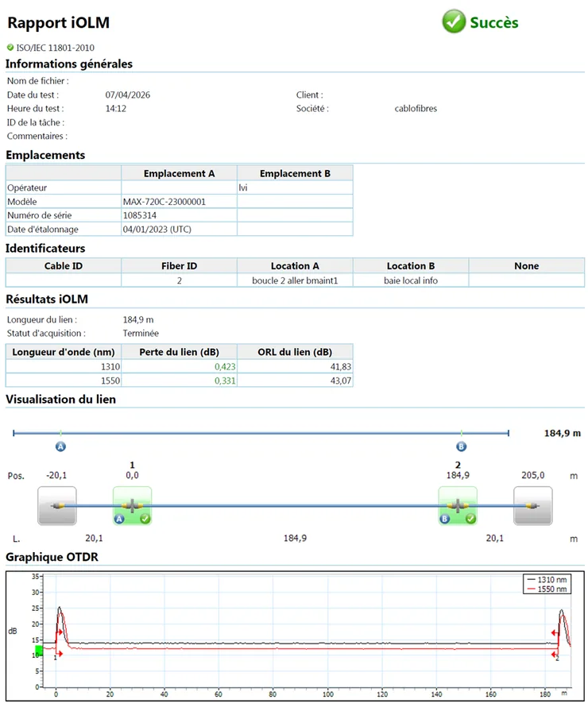Click link loss value 0,423
Viewport: 588px width, 715px height.
tap(225, 366)
